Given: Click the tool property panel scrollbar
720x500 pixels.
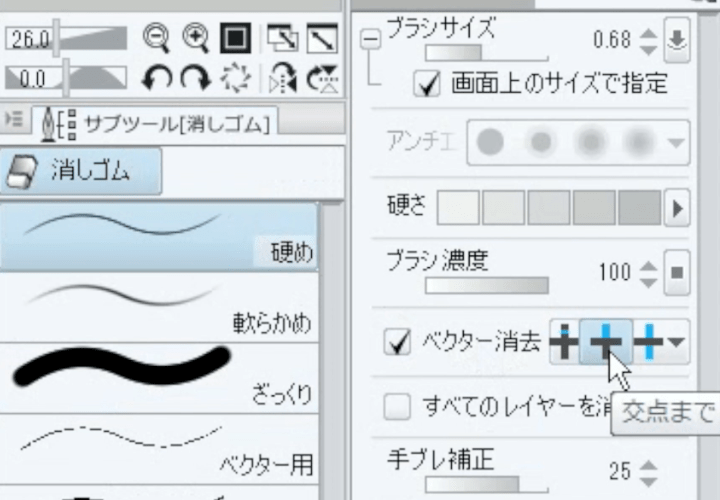Looking at the screenshot, I should point(709,256).
